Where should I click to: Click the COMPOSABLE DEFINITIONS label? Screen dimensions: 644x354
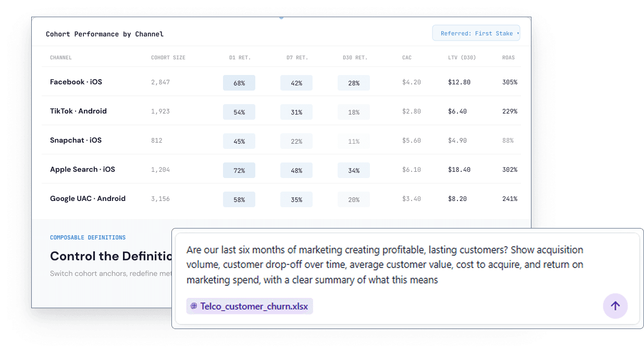coord(88,237)
